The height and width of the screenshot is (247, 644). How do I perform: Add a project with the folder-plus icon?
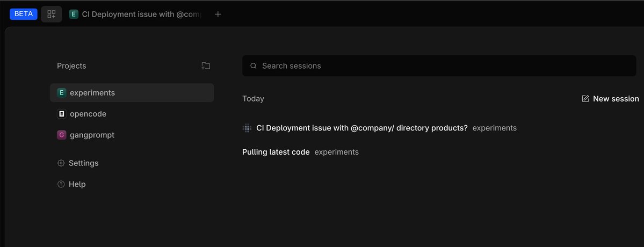pos(206,66)
